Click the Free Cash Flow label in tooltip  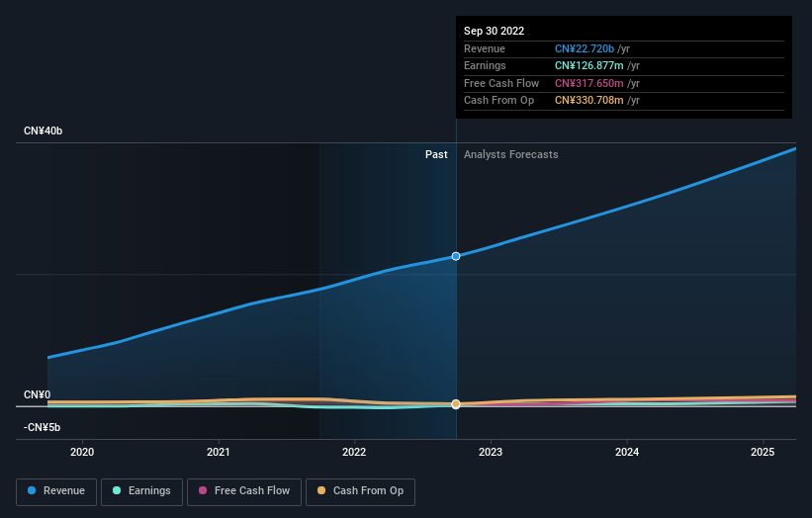pos(501,83)
